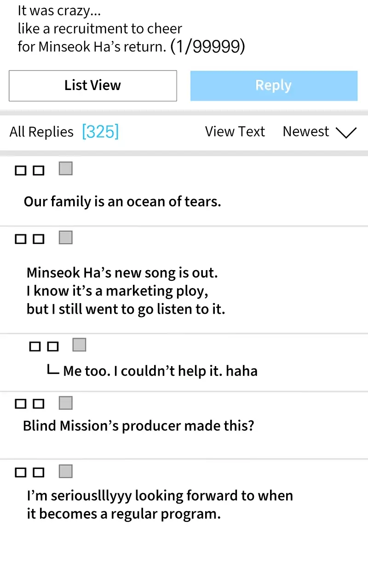Viewport: 368px width, 588px height.
Task: Click the reply-thread arrow before 'Me too'
Action: pos(52,370)
